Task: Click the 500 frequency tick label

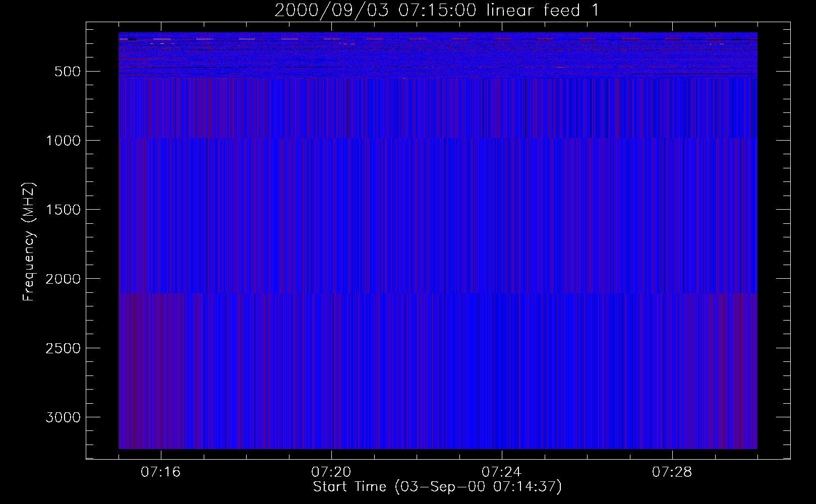Action: click(68, 72)
